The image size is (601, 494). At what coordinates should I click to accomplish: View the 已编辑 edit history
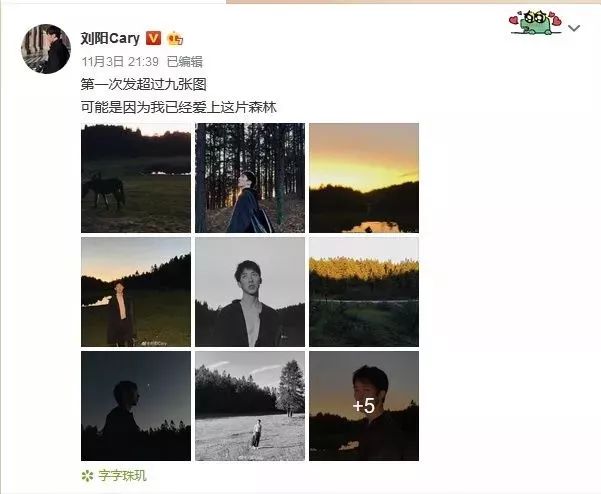[x=185, y=62]
